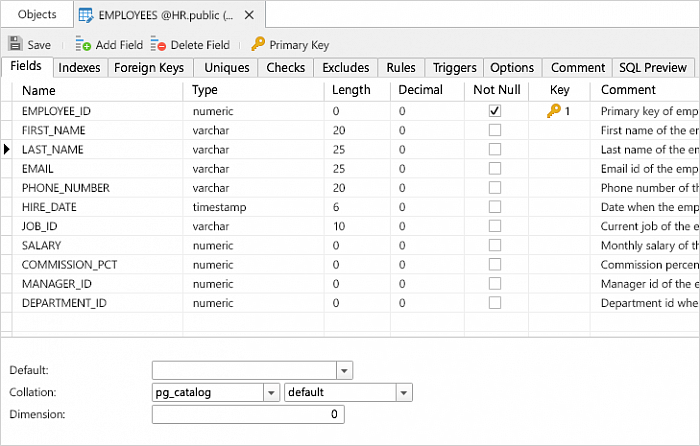Enable Not Null for PHONE_NUMBER

[x=495, y=188]
